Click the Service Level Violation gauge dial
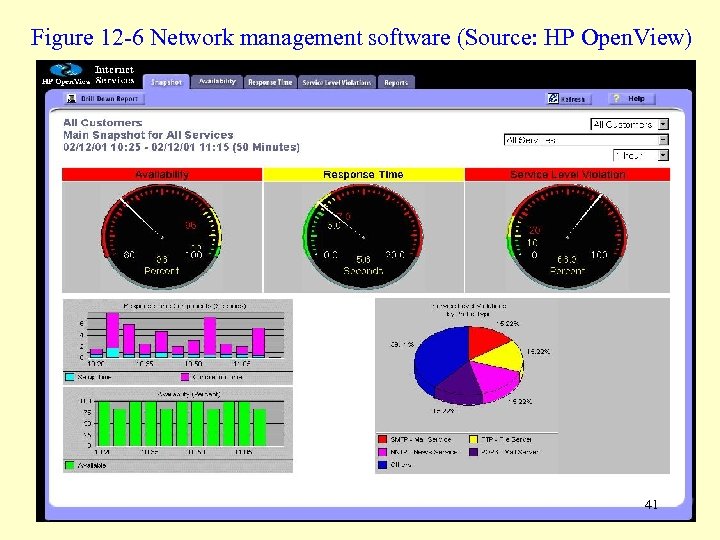Viewport: 720px width, 540px height. coord(567,236)
